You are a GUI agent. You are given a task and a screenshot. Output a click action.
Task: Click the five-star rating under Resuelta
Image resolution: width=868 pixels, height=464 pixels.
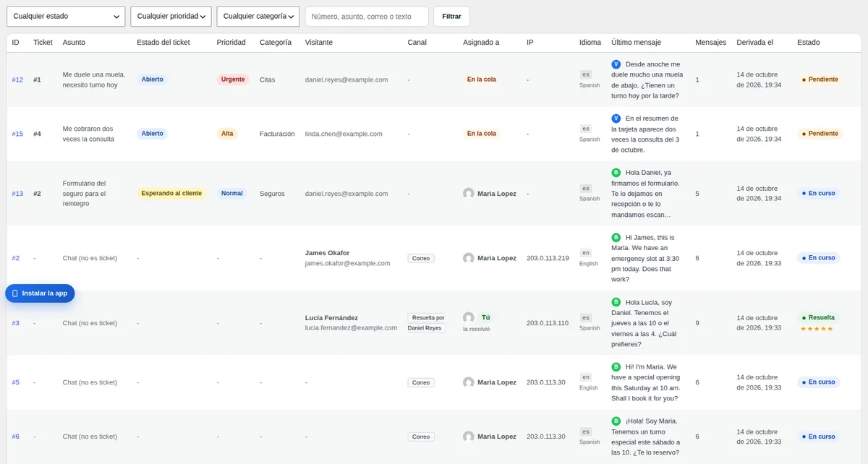(817, 329)
